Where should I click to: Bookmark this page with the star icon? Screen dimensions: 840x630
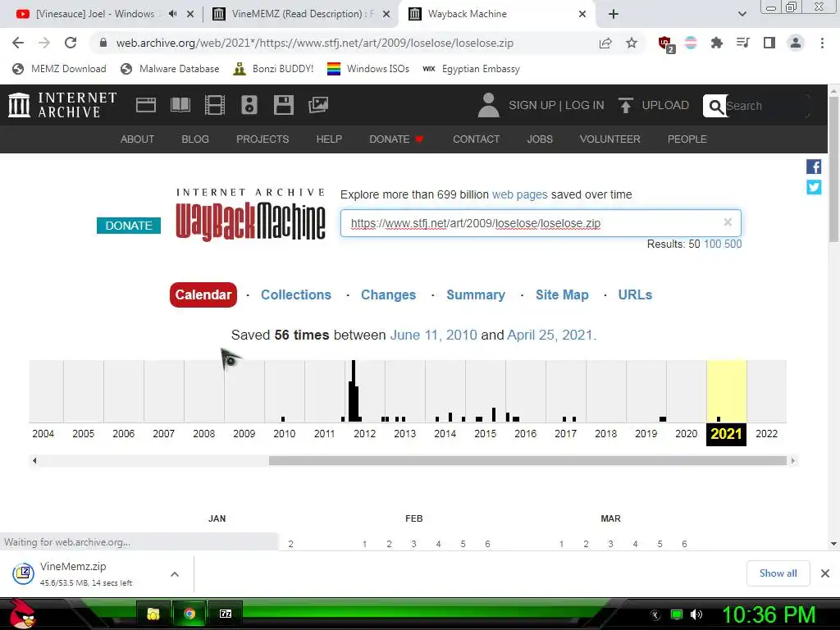[632, 43]
